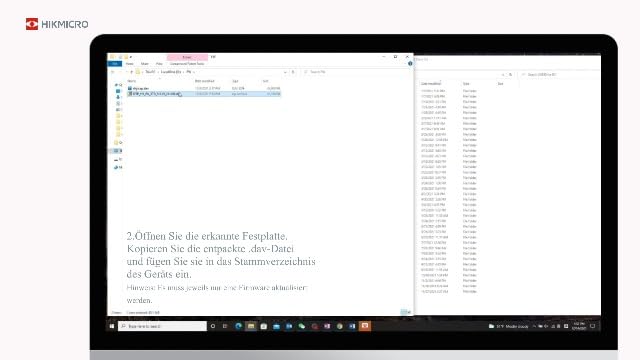
Task: Sort by the Date modified column header
Action: click(204, 81)
